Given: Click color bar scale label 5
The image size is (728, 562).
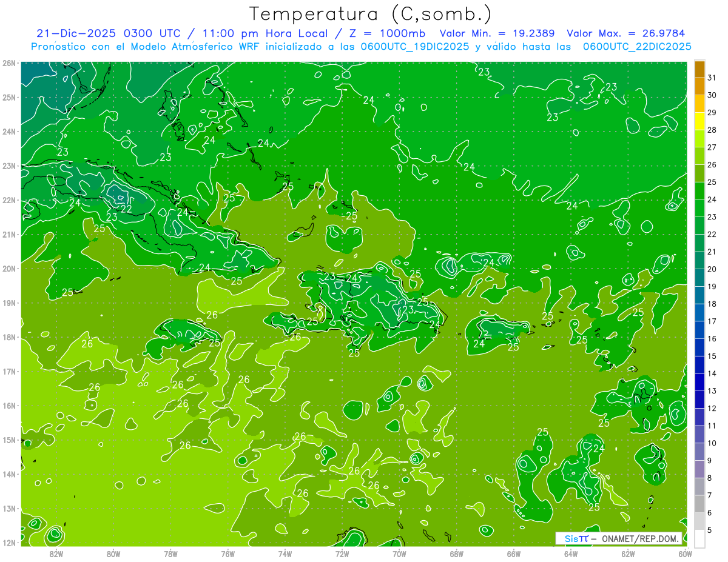Looking at the screenshot, I should (x=710, y=530).
